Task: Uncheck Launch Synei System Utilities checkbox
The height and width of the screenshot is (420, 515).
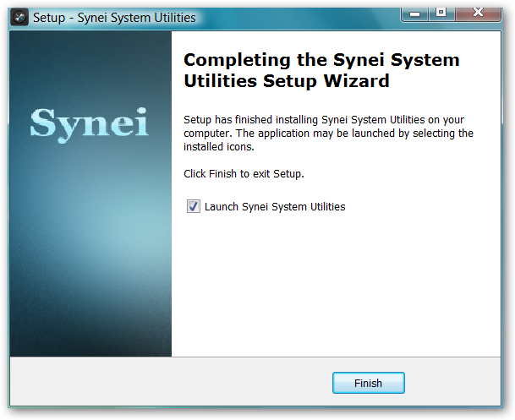Action: point(194,206)
